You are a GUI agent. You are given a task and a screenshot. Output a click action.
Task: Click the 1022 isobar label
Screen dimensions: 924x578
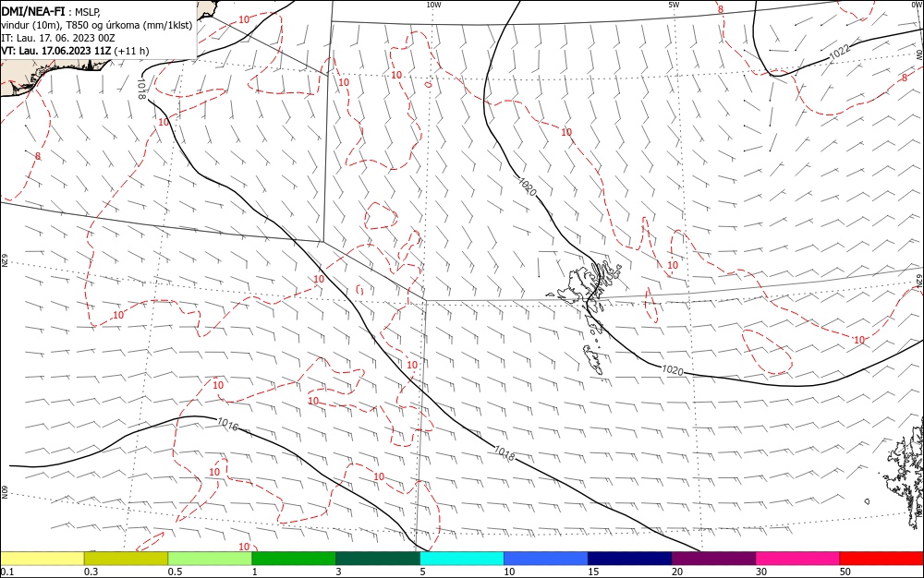coord(839,52)
